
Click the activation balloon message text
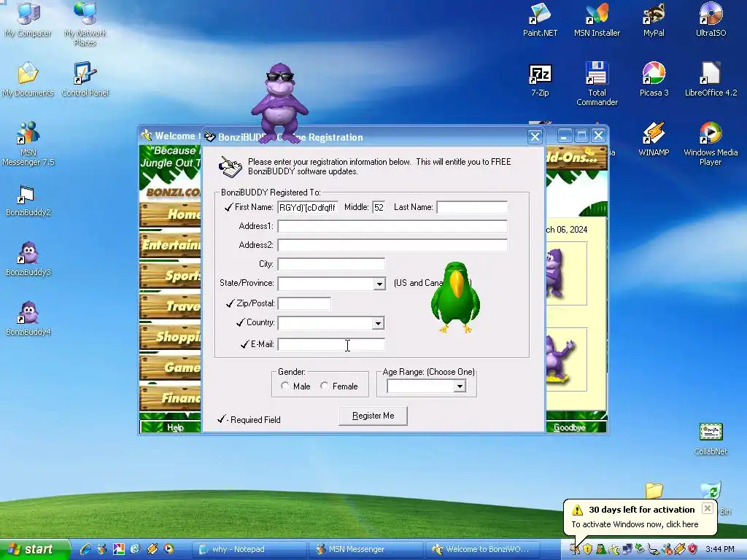click(635, 524)
